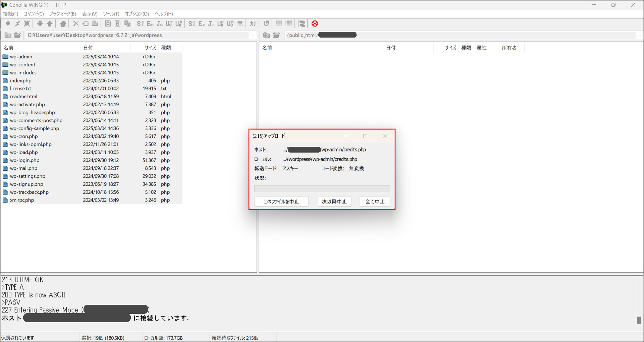Click the このファイルを中止 button

pos(281,202)
